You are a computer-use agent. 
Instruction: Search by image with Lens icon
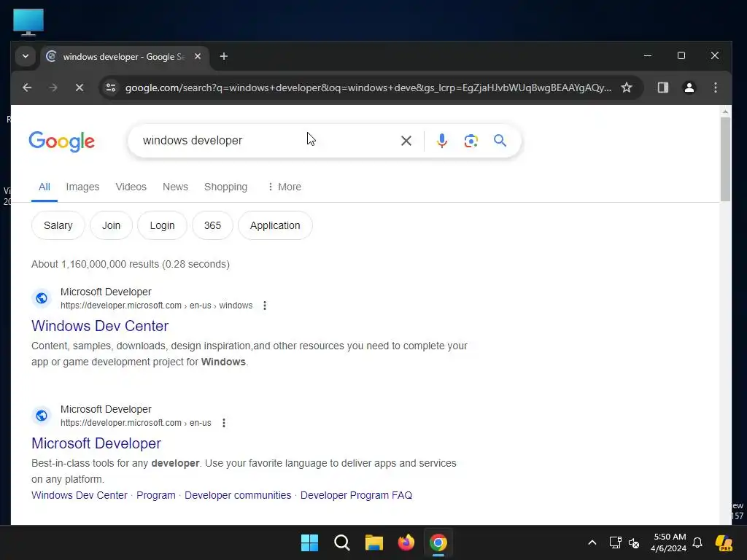click(471, 141)
